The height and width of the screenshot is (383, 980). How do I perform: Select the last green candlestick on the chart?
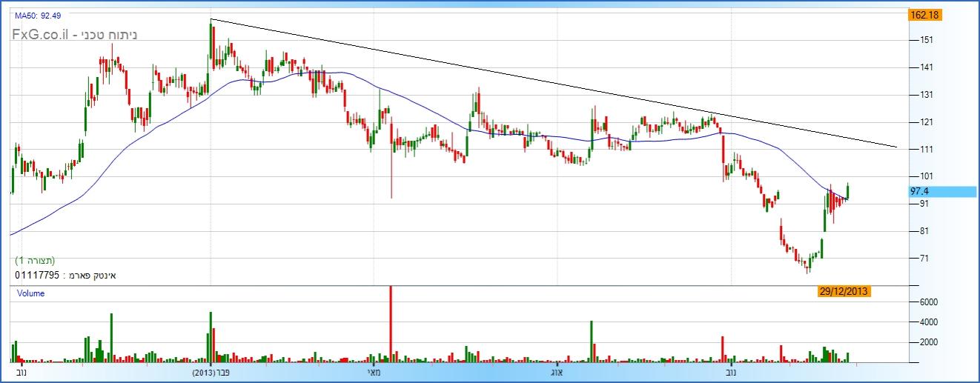pyautogui.click(x=847, y=191)
